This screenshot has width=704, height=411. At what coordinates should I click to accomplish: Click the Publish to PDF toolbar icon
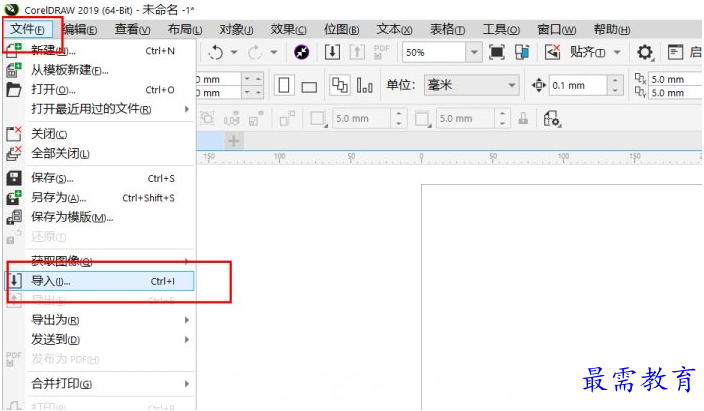[x=381, y=52]
